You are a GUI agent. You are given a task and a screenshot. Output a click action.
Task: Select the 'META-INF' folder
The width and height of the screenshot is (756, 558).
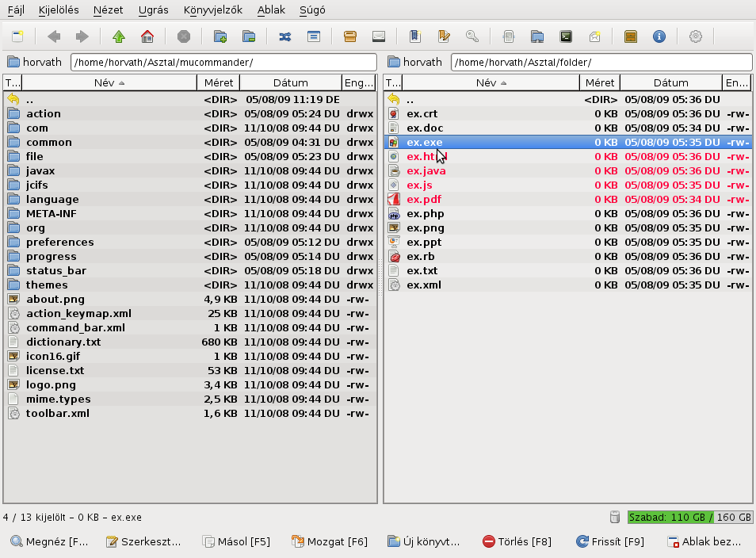190,214
